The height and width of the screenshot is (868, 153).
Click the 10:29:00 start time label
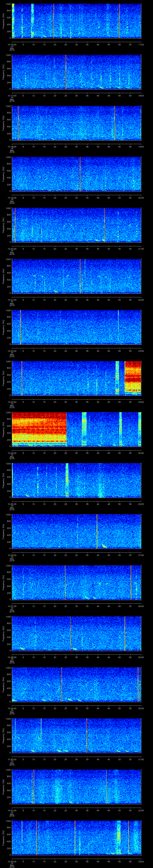coord(12,708)
